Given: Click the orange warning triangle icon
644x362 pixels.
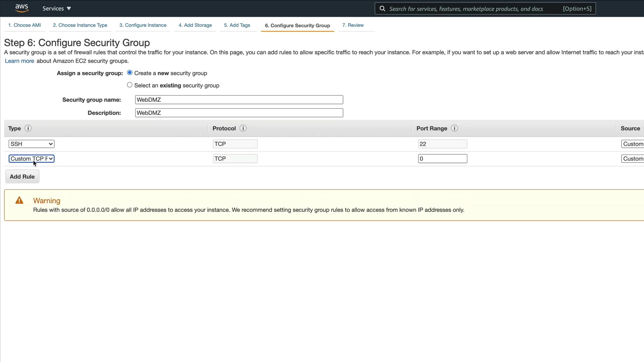Looking at the screenshot, I should click(x=19, y=200).
